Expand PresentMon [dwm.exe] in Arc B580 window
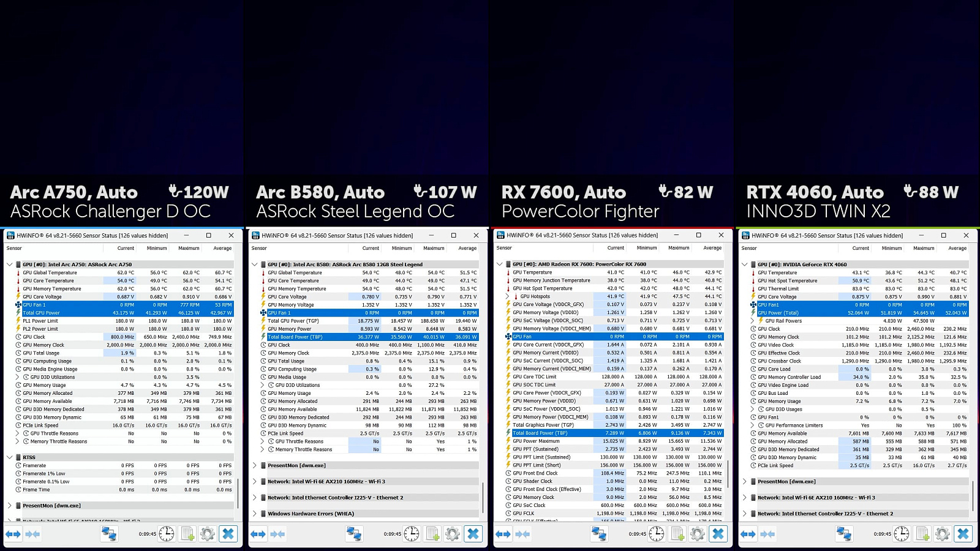This screenshot has height=551, width=980. [254, 465]
